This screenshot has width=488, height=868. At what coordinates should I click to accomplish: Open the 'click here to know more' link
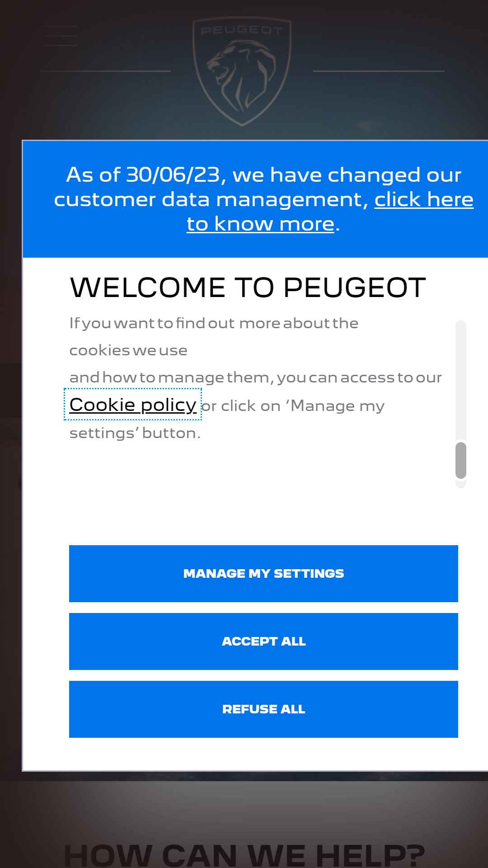pyautogui.click(x=330, y=211)
